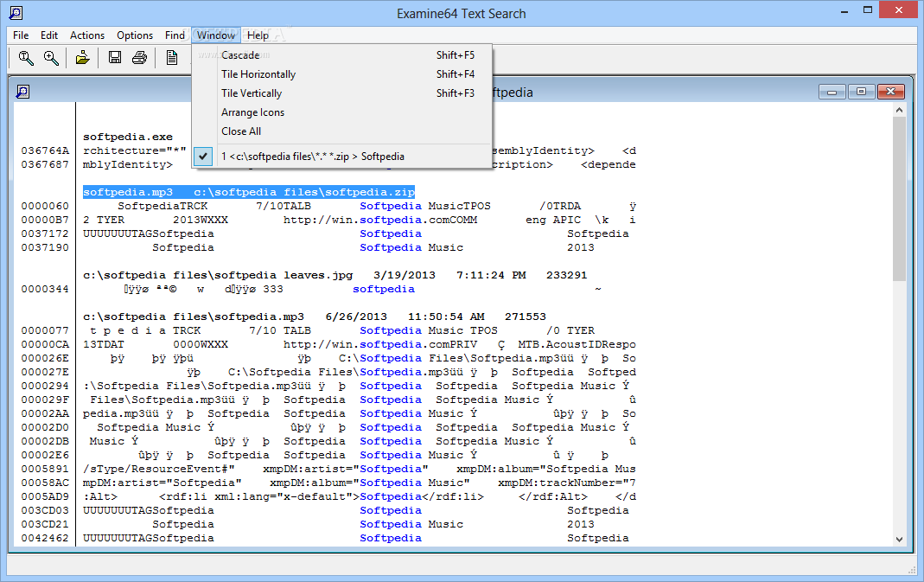Click offset 0000060 result row

click(45, 207)
